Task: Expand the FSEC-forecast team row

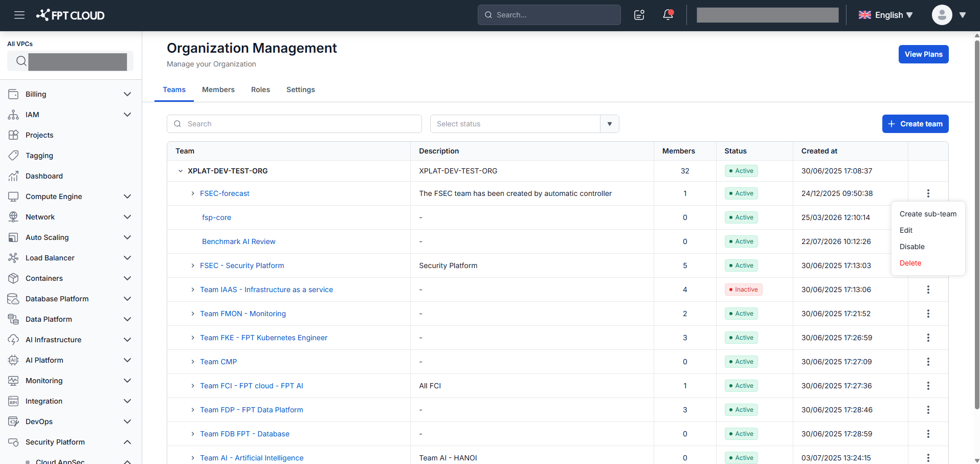Action: pos(193,193)
